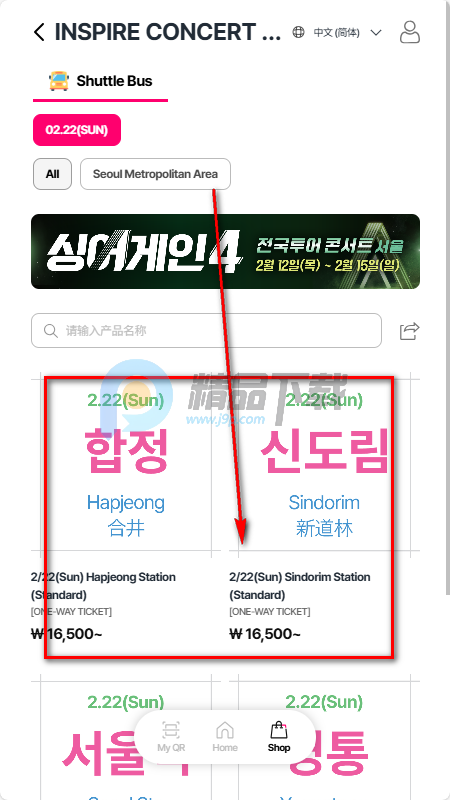Open the Sindorim 新道林 product image

pyautogui.click(x=324, y=465)
